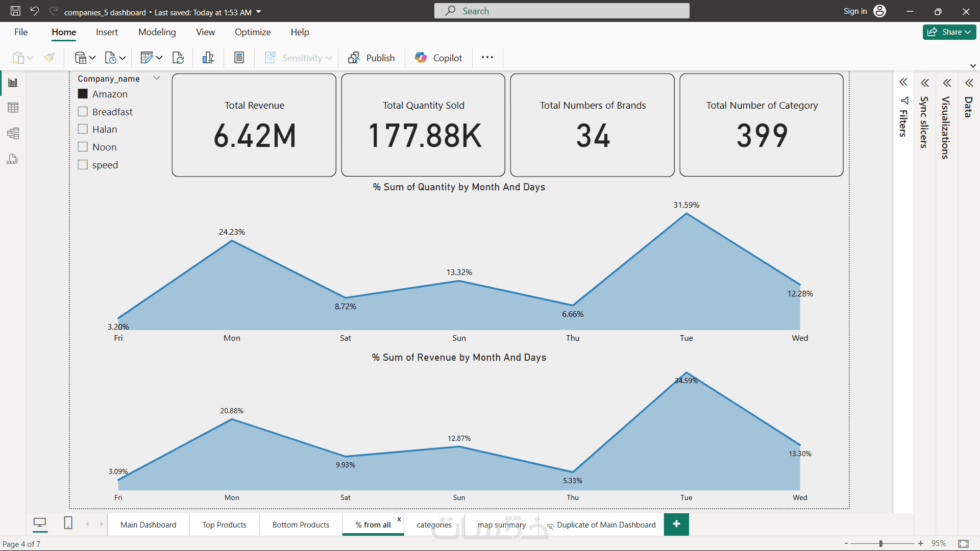This screenshot has height=551, width=980.
Task: Switch to mobile layout icon
Action: click(x=68, y=523)
